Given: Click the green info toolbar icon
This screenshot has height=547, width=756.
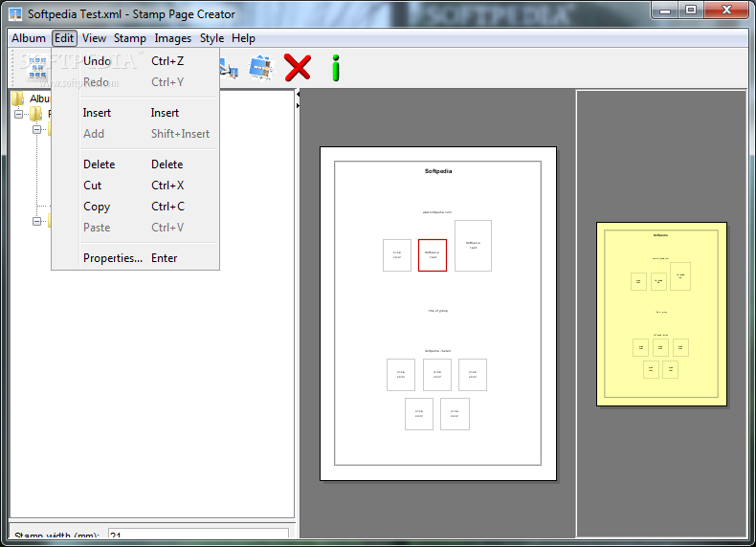Looking at the screenshot, I should coord(336,68).
